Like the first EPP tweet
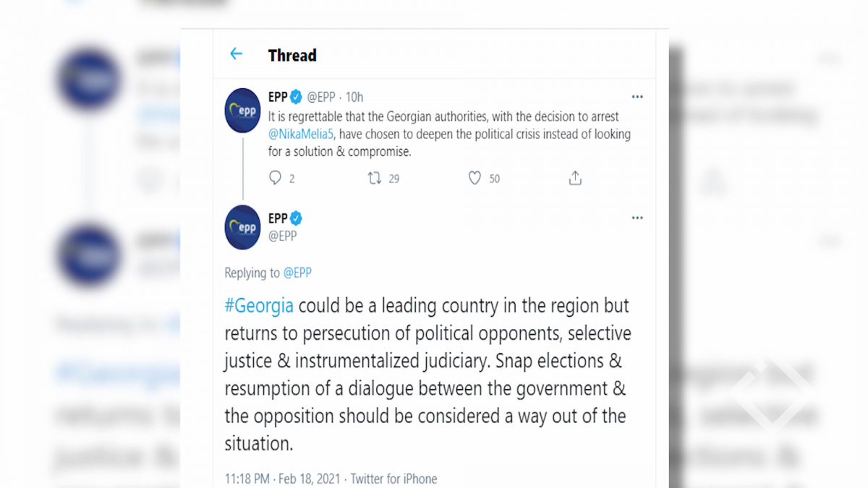This screenshot has width=868, height=488. 475,178
